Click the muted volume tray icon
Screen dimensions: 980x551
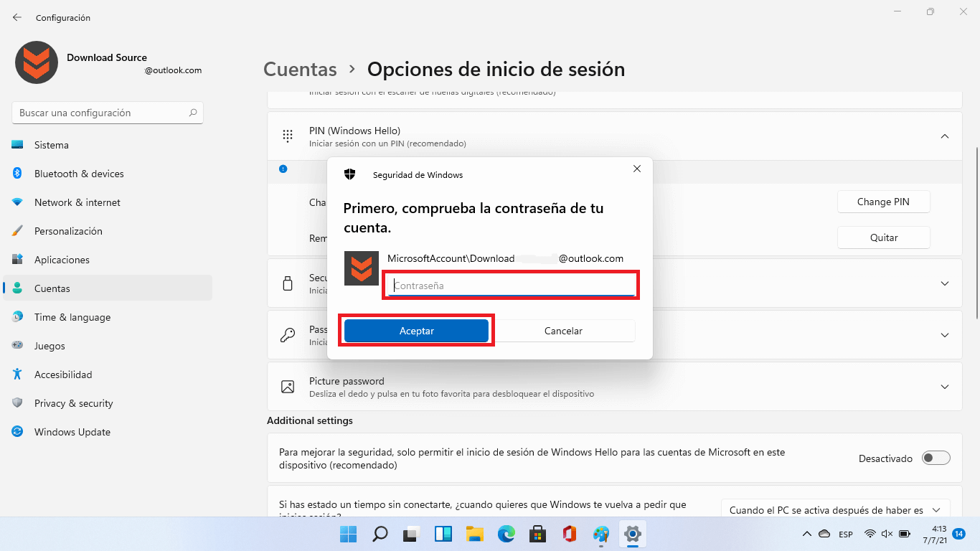(887, 534)
